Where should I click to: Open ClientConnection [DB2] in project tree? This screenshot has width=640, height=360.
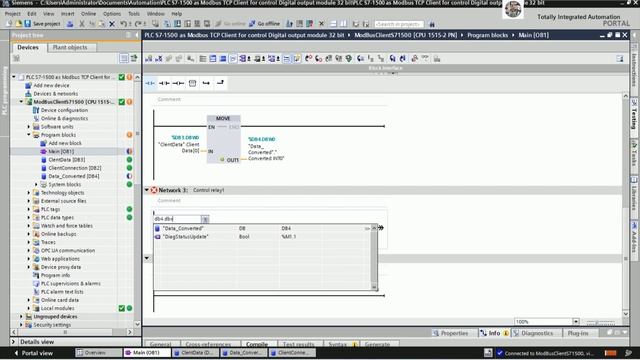coord(75,168)
